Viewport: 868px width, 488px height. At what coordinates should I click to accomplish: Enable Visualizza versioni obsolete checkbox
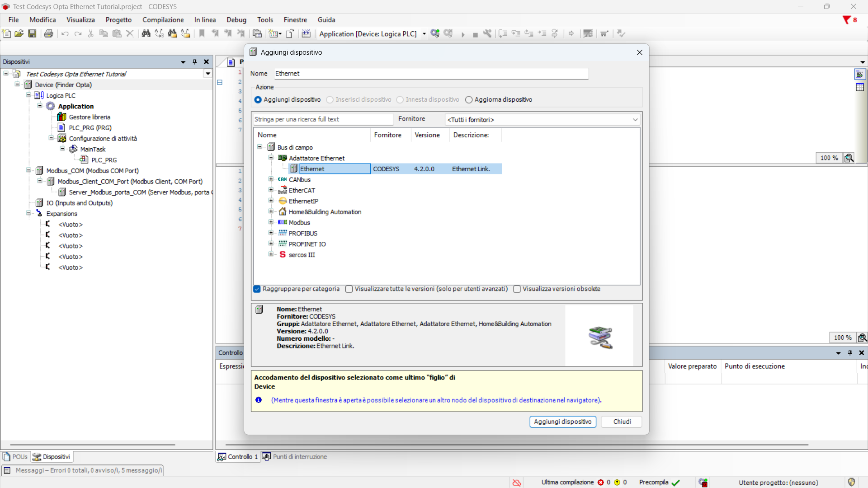click(x=517, y=289)
